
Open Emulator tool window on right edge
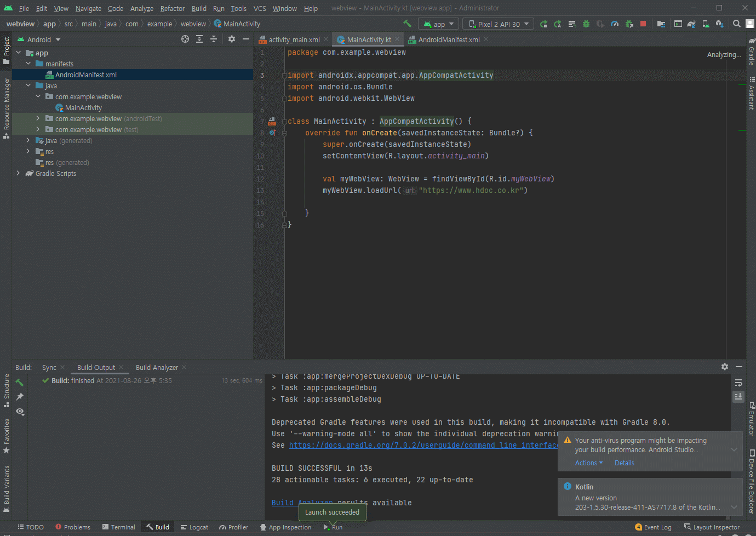pos(751,419)
